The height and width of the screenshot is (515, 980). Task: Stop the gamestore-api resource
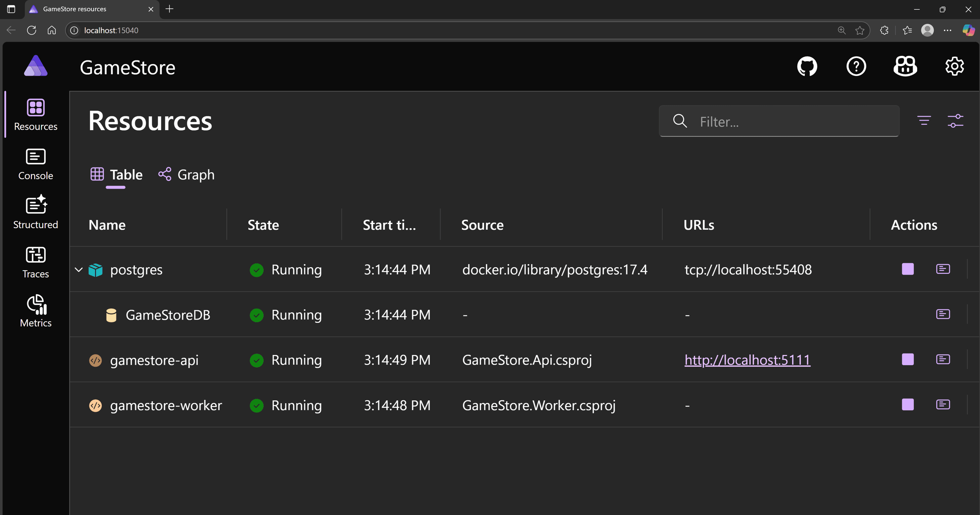click(x=908, y=360)
